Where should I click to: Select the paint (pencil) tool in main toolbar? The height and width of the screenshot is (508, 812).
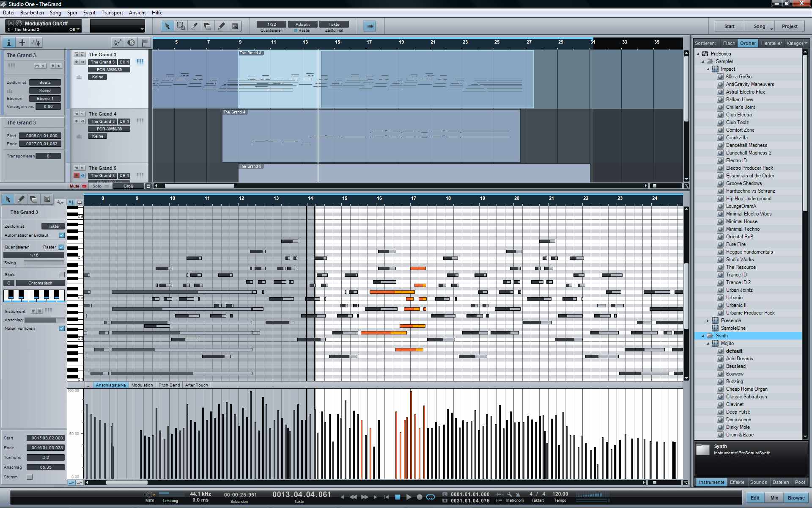pyautogui.click(x=221, y=26)
